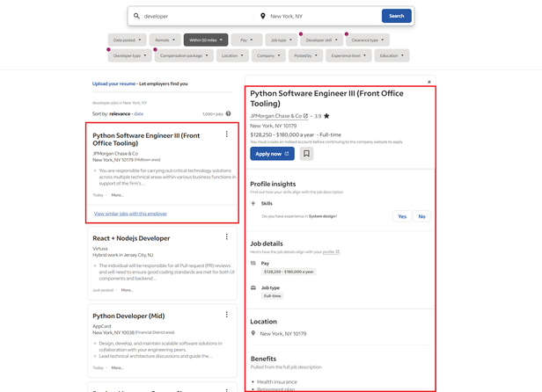Click the Pay icon in Job details

253,263
